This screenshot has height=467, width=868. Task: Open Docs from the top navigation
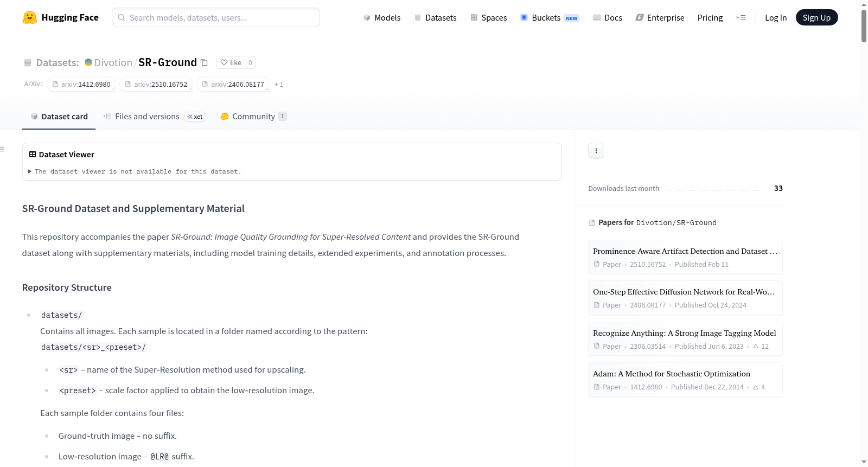click(608, 17)
